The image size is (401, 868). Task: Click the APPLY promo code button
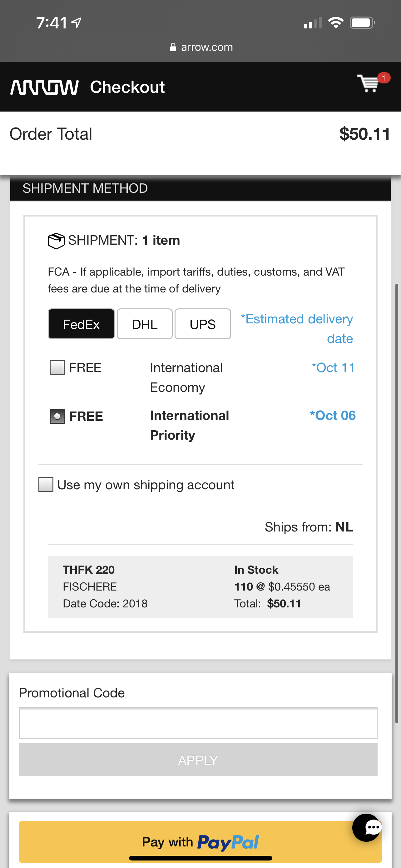click(198, 760)
